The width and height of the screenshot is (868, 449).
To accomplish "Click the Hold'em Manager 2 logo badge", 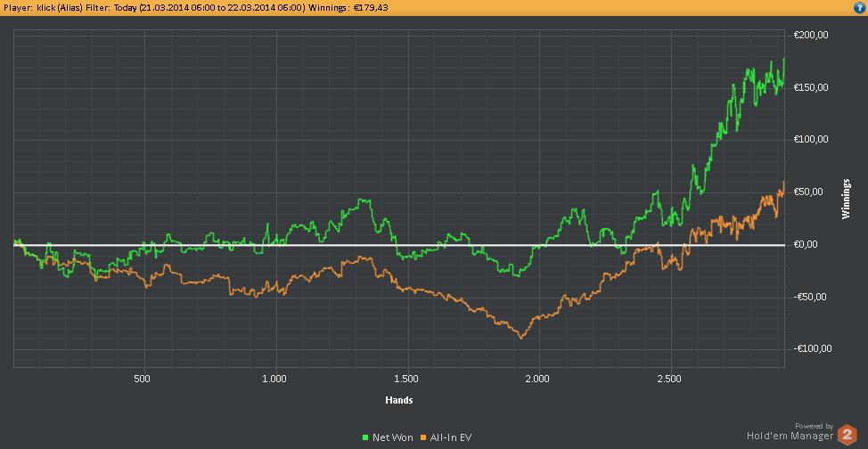I will 846,435.
